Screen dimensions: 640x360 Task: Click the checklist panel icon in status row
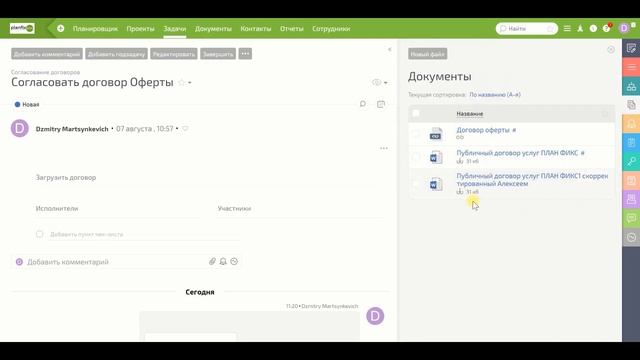tap(381, 104)
